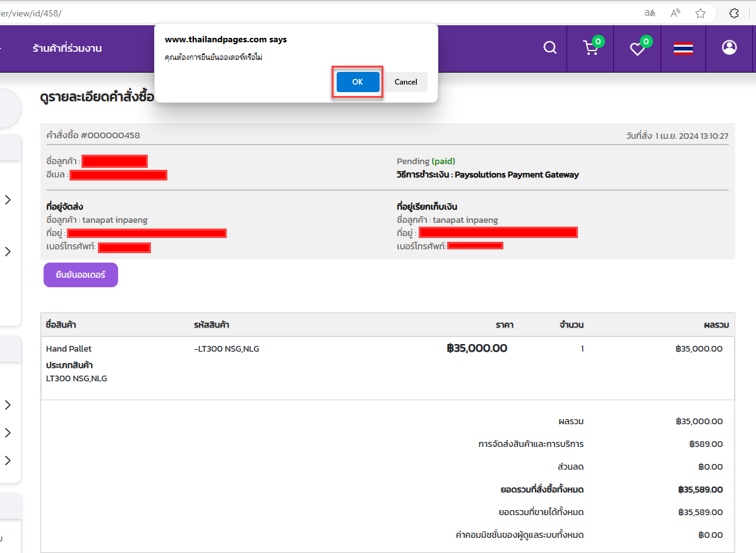This screenshot has width=756, height=553.
Task: Open the shopping cart icon
Action: [x=591, y=48]
